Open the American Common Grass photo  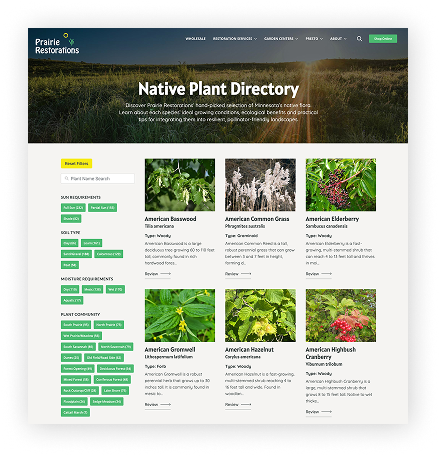[x=260, y=185]
